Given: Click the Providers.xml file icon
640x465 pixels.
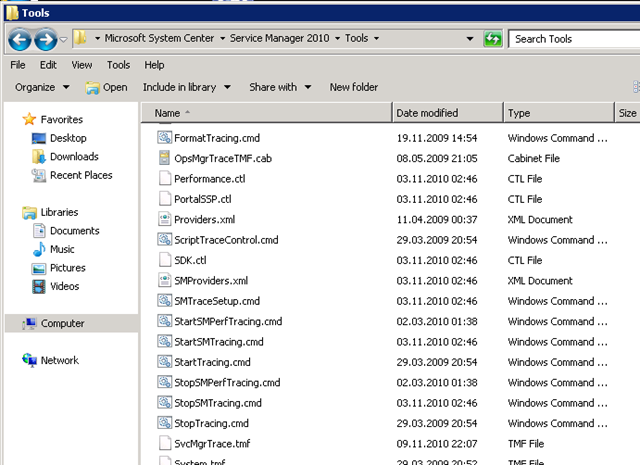Looking at the screenshot, I should (x=165, y=219).
